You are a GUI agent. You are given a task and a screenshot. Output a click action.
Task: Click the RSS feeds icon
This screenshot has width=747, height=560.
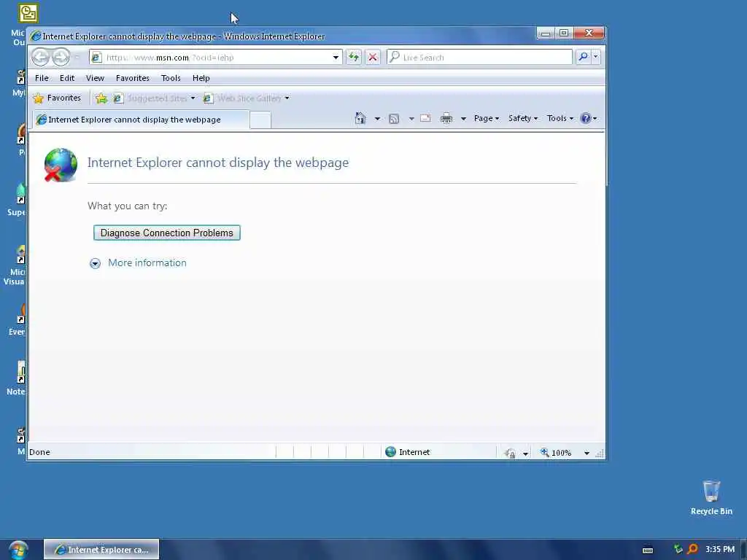pos(394,119)
